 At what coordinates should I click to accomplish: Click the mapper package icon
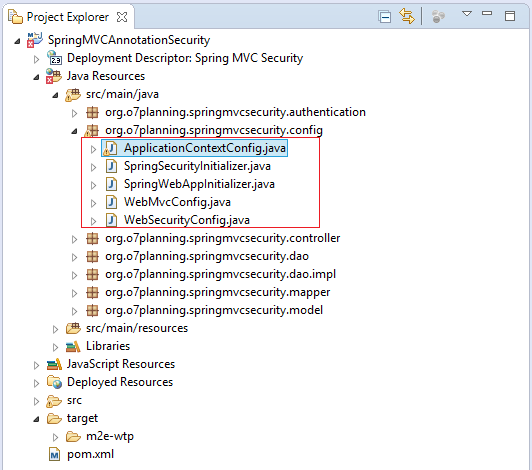(x=92, y=293)
